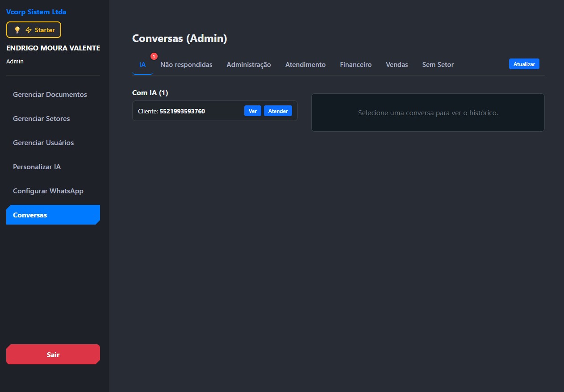This screenshot has width=564, height=392.
Task: Switch to the Não respondidas tab
Action: point(186,65)
